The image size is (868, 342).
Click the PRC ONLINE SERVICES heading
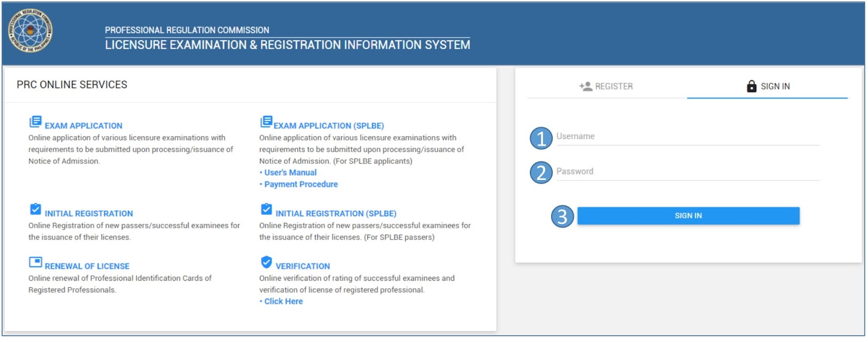(72, 85)
